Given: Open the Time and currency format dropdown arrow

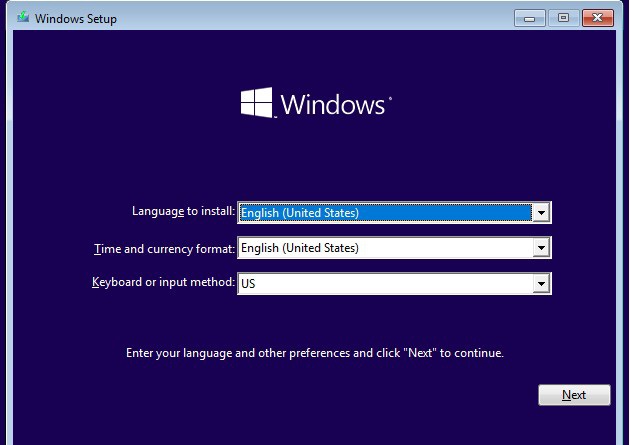Looking at the screenshot, I should 541,248.
